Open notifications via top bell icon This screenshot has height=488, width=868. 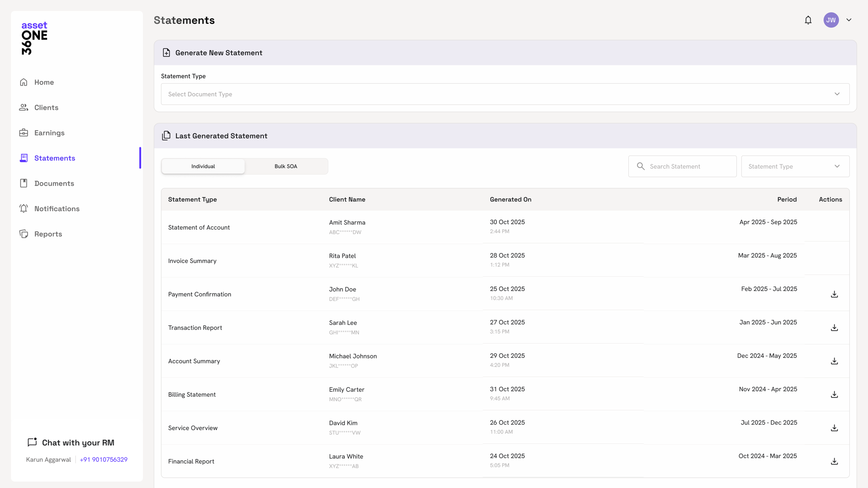(808, 20)
